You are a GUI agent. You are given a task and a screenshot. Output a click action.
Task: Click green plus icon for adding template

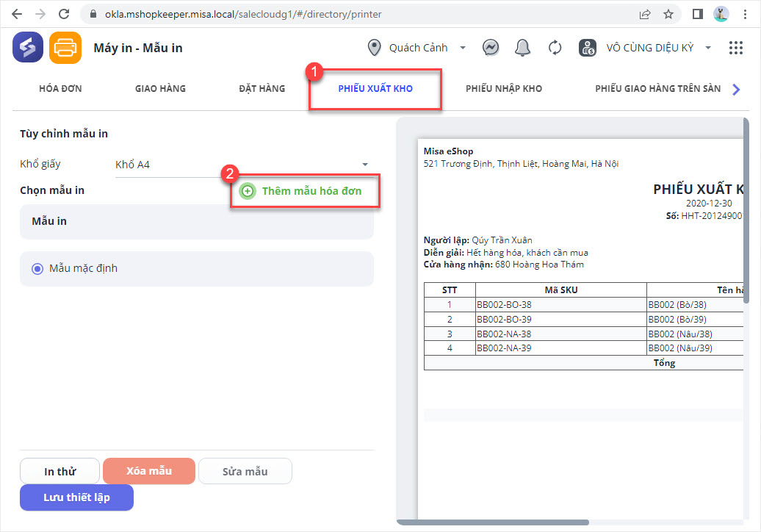click(x=248, y=191)
